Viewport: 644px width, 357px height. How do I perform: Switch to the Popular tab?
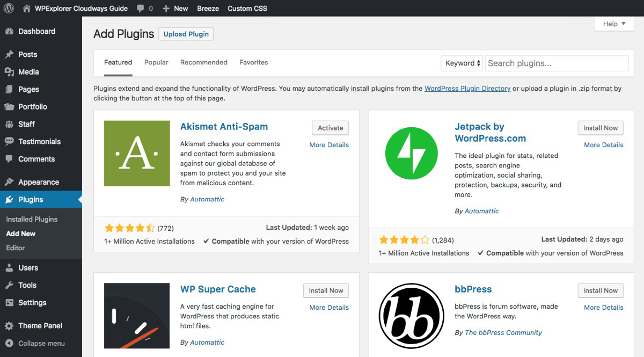[x=156, y=62]
